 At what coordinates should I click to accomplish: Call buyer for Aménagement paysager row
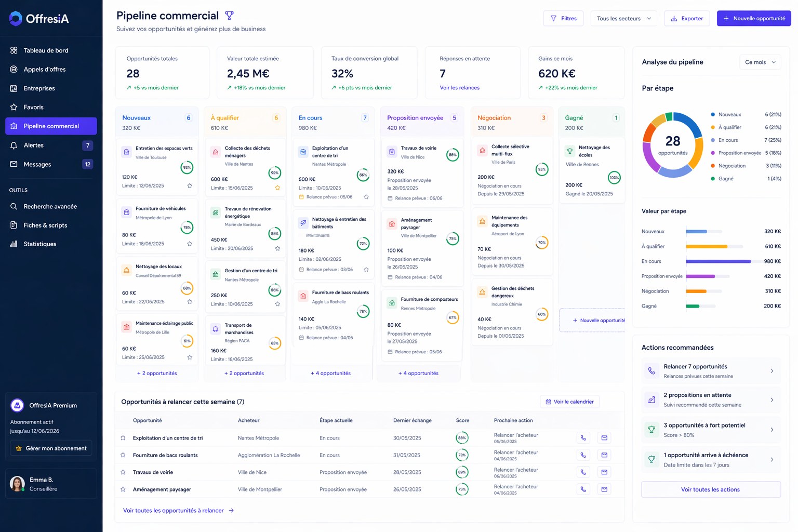[x=583, y=489]
